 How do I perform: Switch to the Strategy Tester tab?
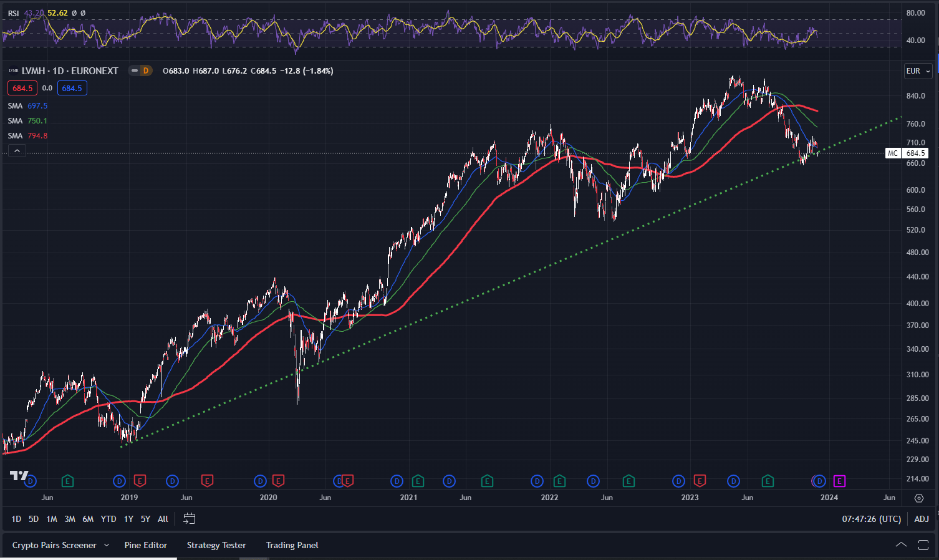tap(216, 545)
